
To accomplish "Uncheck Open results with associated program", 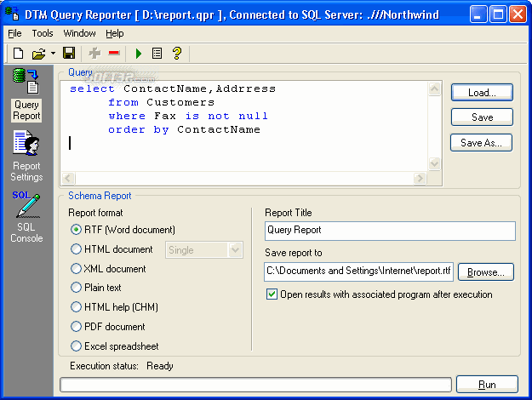I will [x=272, y=294].
